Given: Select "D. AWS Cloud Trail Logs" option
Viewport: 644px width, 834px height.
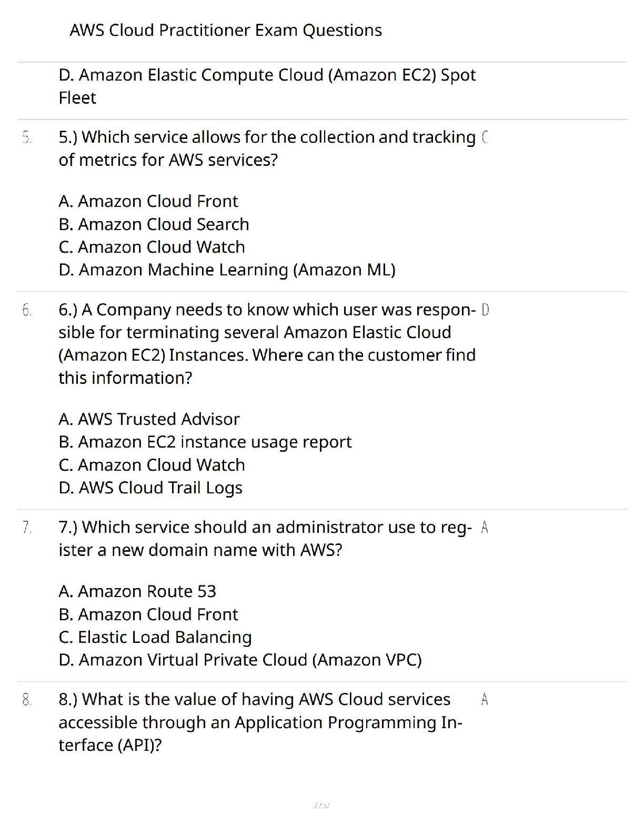Looking at the screenshot, I should (150, 488).
